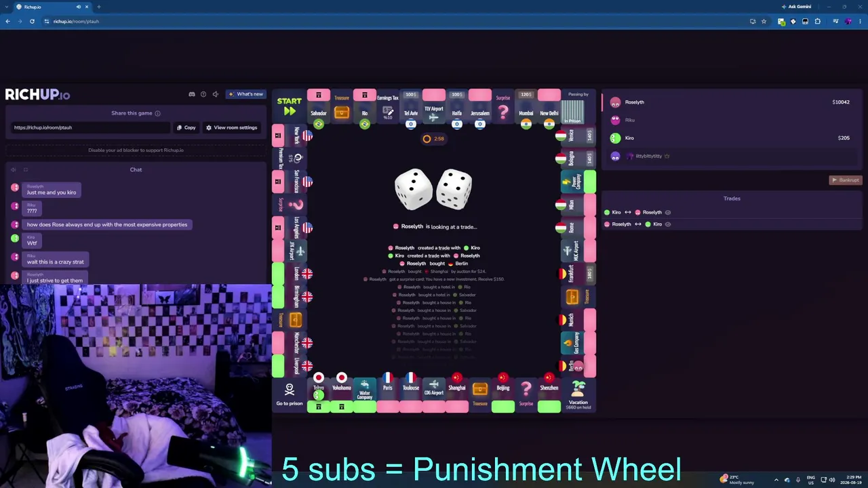Reload the page in the browser
The width and height of the screenshot is (868, 488).
(x=32, y=22)
